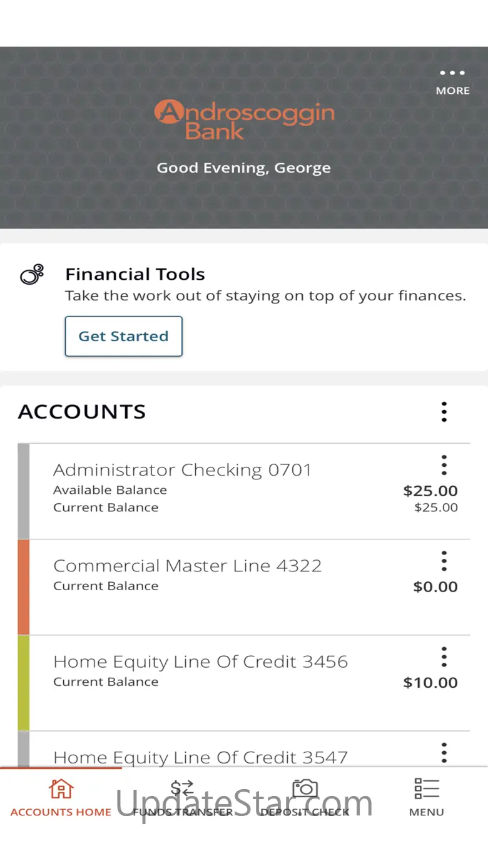Open options for Home Equity Line 3547
The image size is (488, 868).
444,753
